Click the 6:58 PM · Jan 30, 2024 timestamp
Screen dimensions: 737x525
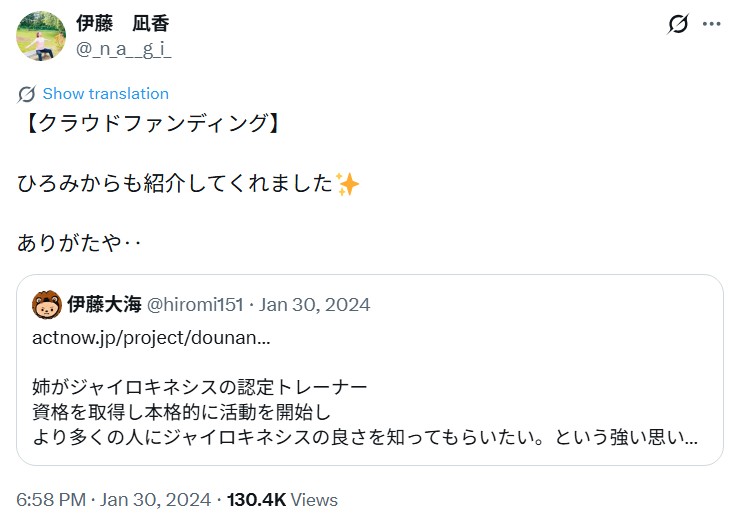click(x=114, y=499)
